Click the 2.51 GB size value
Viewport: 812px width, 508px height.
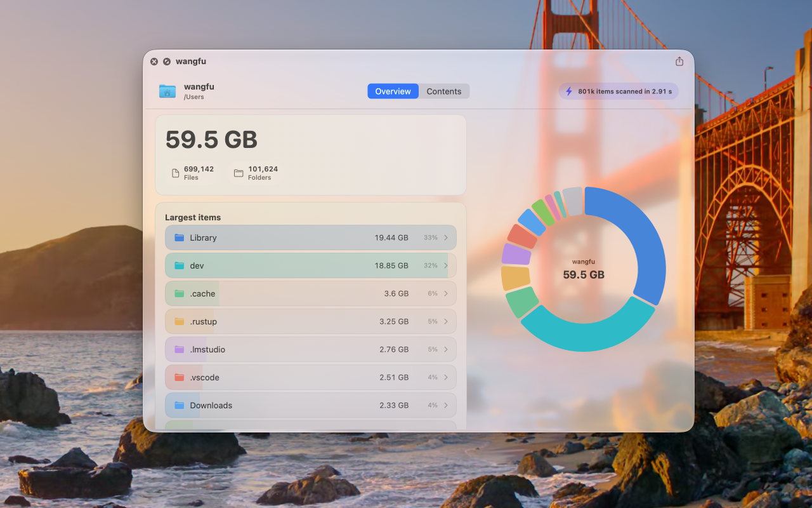click(x=394, y=377)
